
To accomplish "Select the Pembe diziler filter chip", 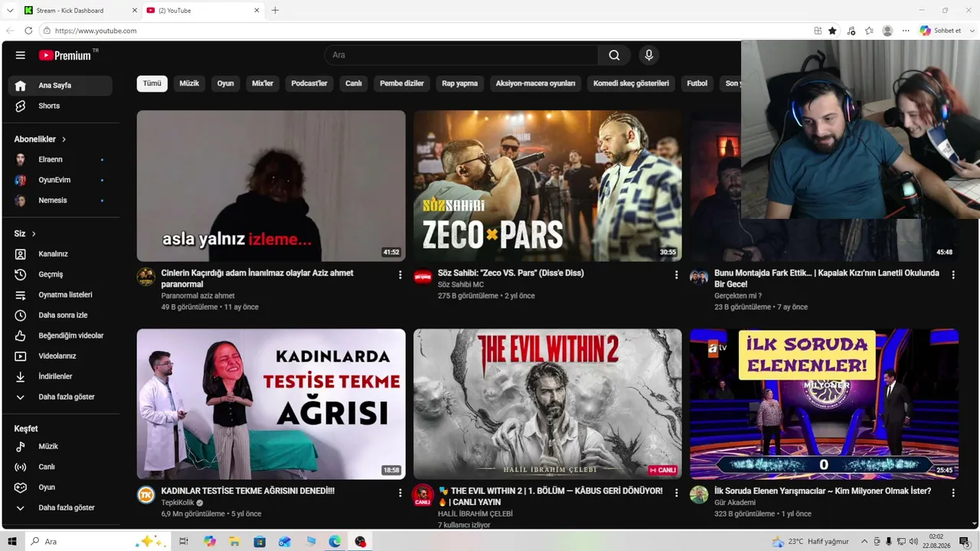I will tap(402, 83).
